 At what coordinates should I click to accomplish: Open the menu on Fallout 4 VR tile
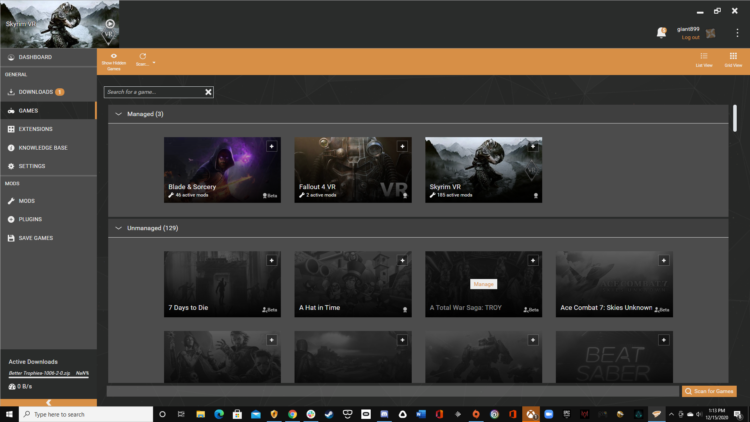(x=402, y=146)
